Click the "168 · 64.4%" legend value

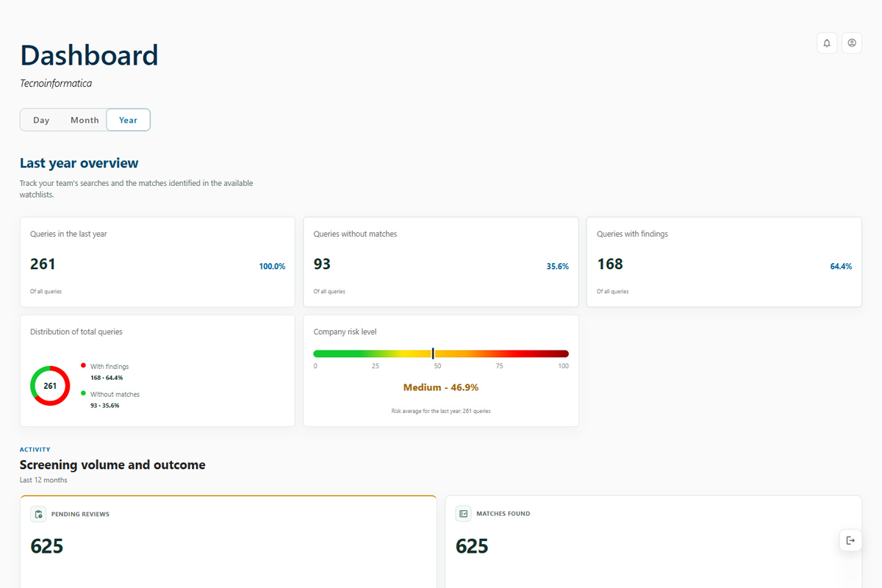107,378
